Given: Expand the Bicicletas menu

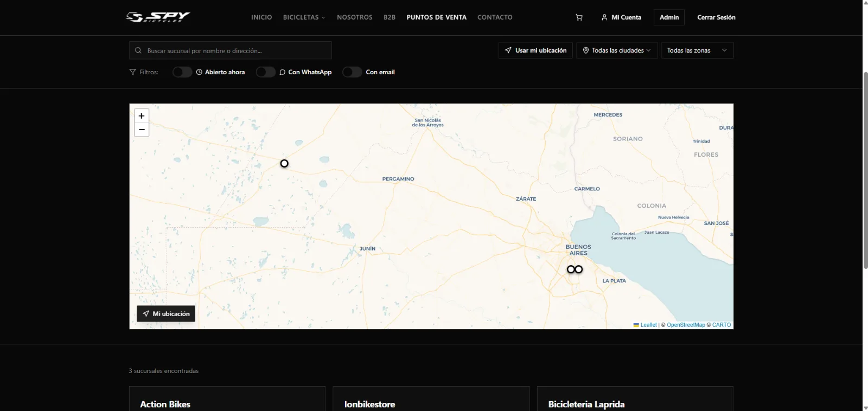Looking at the screenshot, I should (x=304, y=17).
